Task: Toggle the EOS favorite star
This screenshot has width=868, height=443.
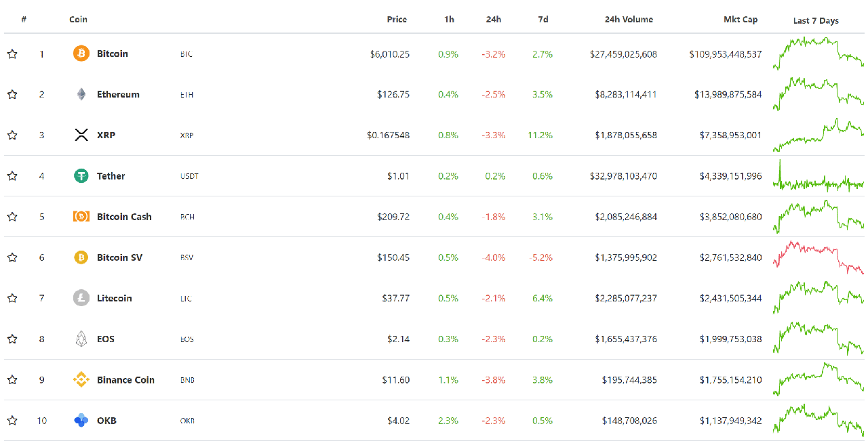Action: click(12, 339)
